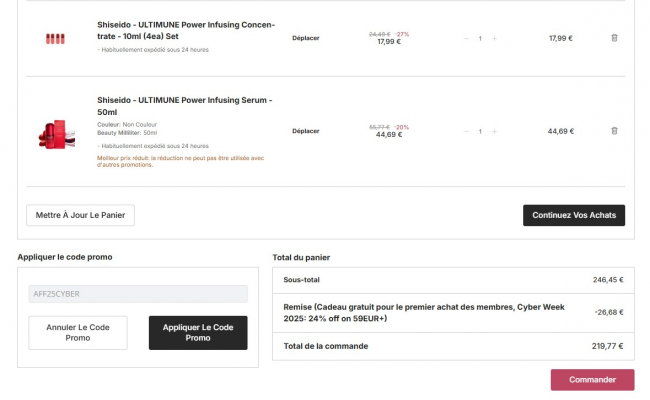650x400 pixels.
Task: Open the Concentrate 10ml set product thumbnail
Action: coord(54,38)
